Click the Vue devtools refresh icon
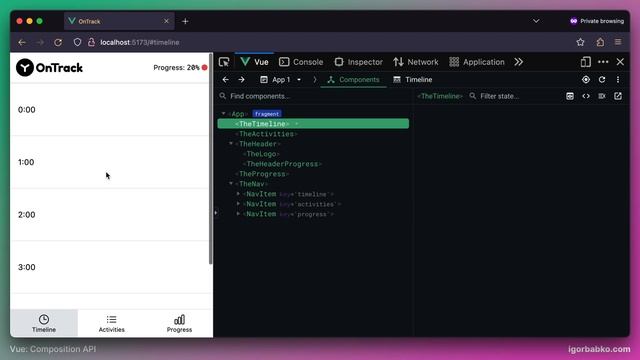This screenshot has height=360, width=640. click(602, 80)
